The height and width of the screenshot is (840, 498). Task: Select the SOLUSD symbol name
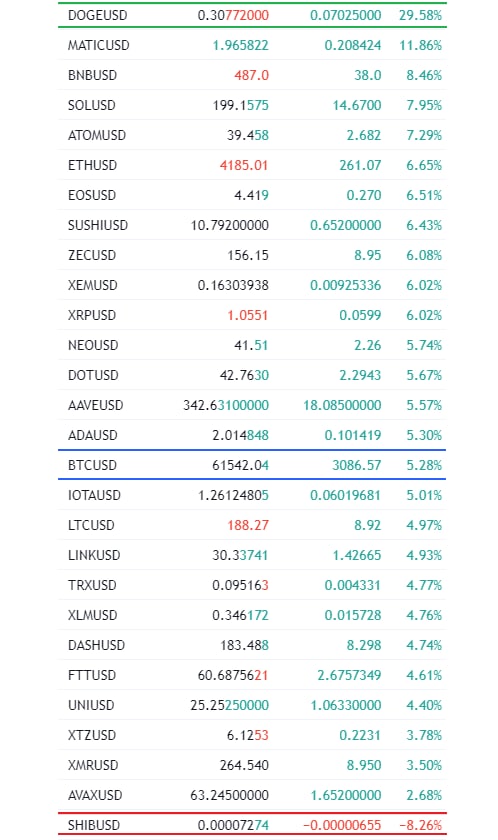click(x=92, y=105)
